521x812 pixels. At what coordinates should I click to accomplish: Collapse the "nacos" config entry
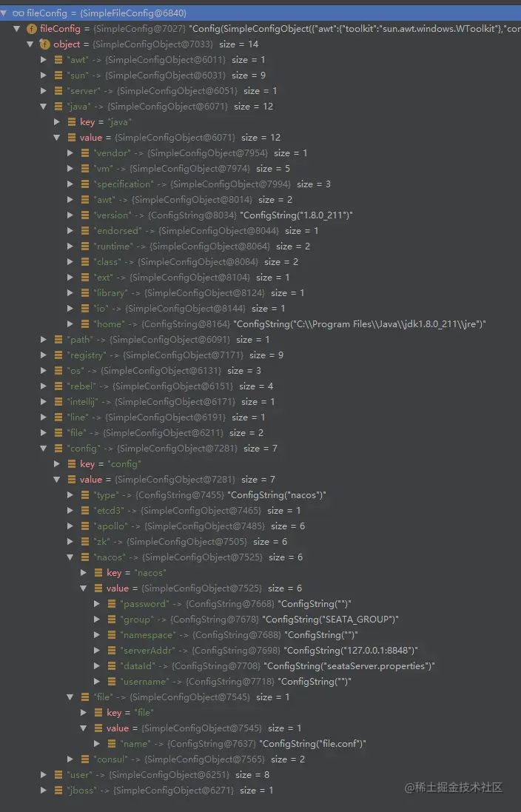tap(70, 557)
